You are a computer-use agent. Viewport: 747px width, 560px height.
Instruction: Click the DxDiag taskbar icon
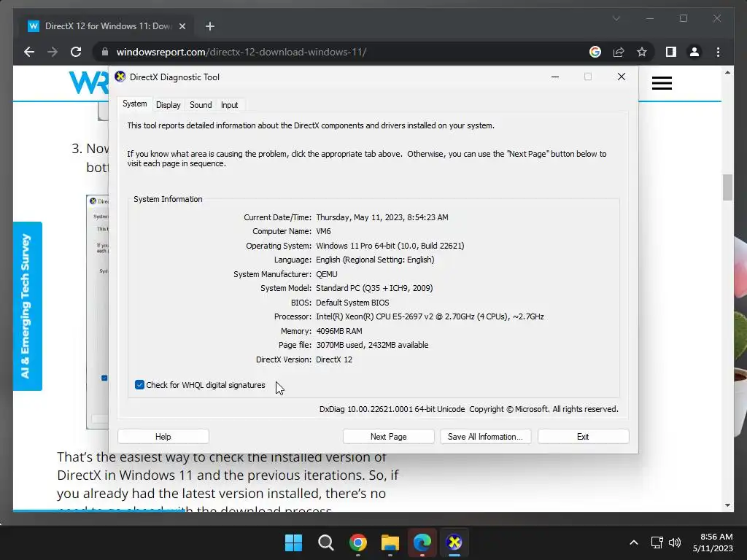click(454, 542)
